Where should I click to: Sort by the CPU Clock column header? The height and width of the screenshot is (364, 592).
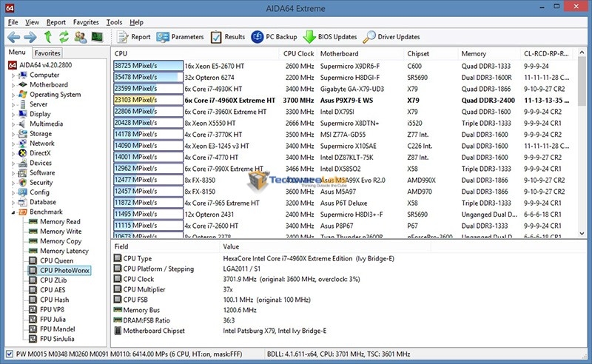click(298, 53)
